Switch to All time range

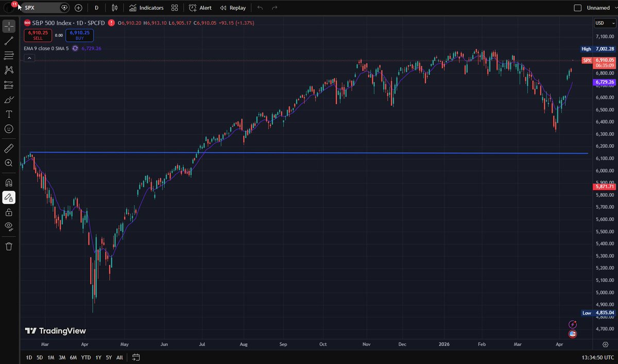pos(119,357)
